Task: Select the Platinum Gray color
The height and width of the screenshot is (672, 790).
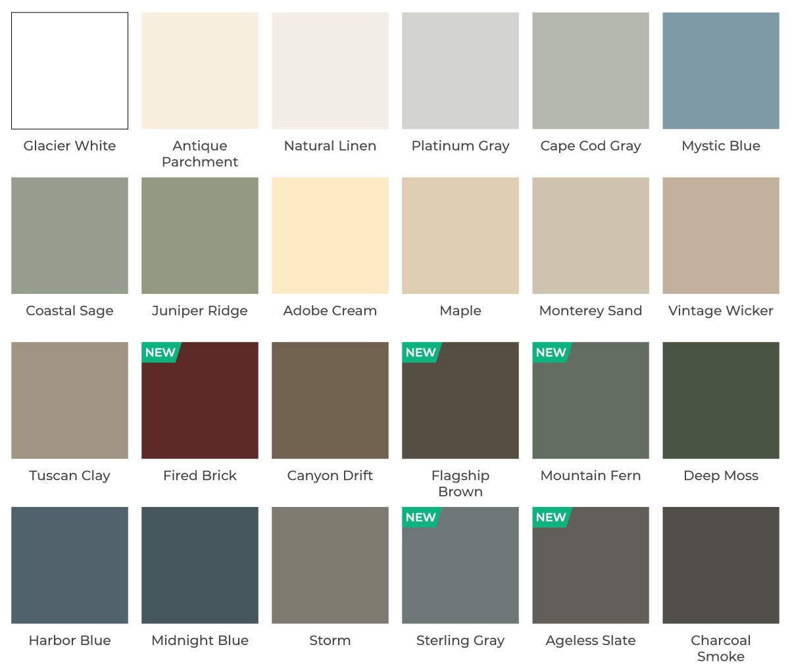Action: [x=460, y=70]
